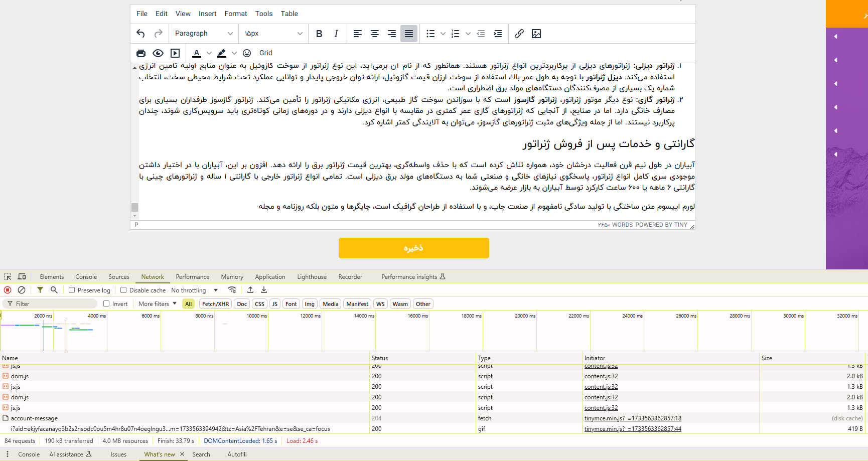Toggle the network filter funnel
This screenshot has height=461, width=868.
(40, 290)
